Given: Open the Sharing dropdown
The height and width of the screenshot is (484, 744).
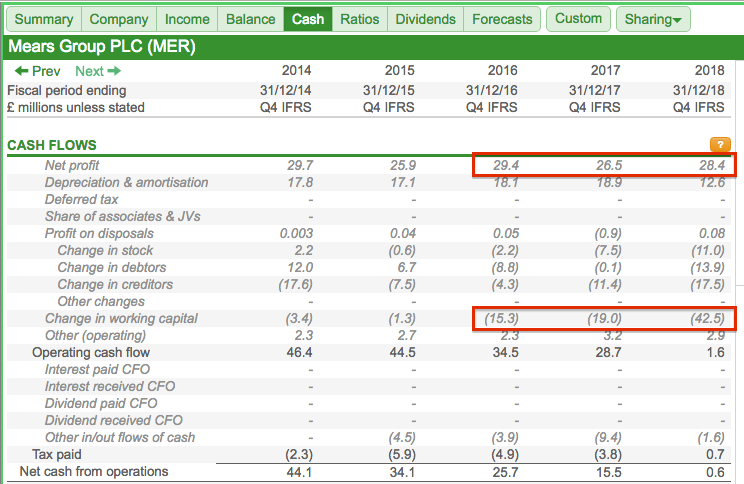Looking at the screenshot, I should click(653, 19).
